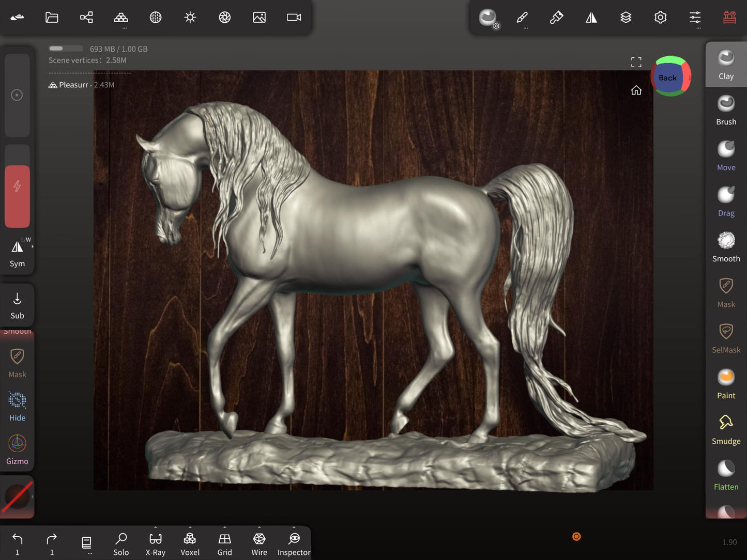
Task: Select the SelMask tool
Action: 726,338
